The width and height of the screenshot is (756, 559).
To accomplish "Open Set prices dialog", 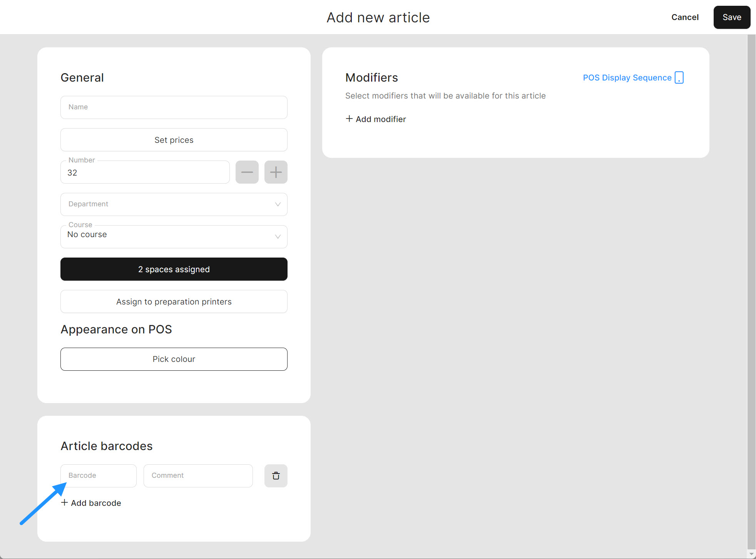I will (174, 140).
